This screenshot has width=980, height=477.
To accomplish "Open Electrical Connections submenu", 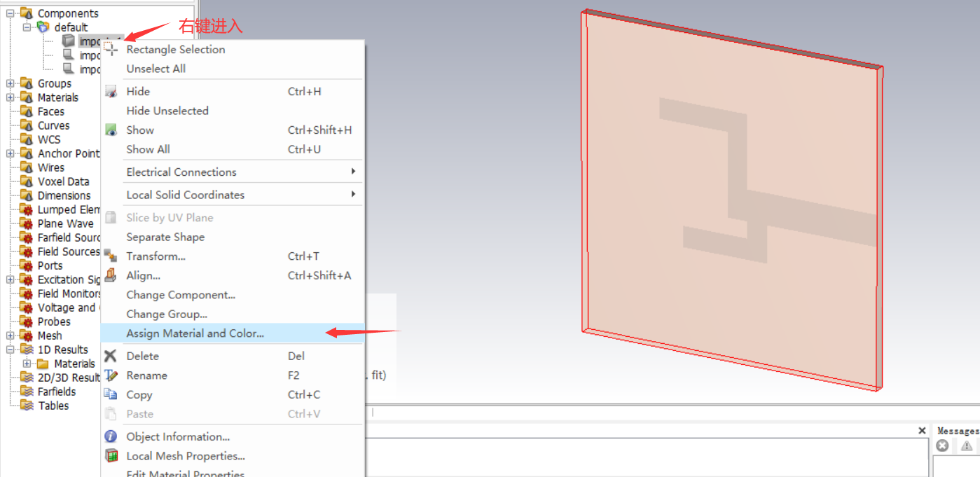I will (232, 172).
